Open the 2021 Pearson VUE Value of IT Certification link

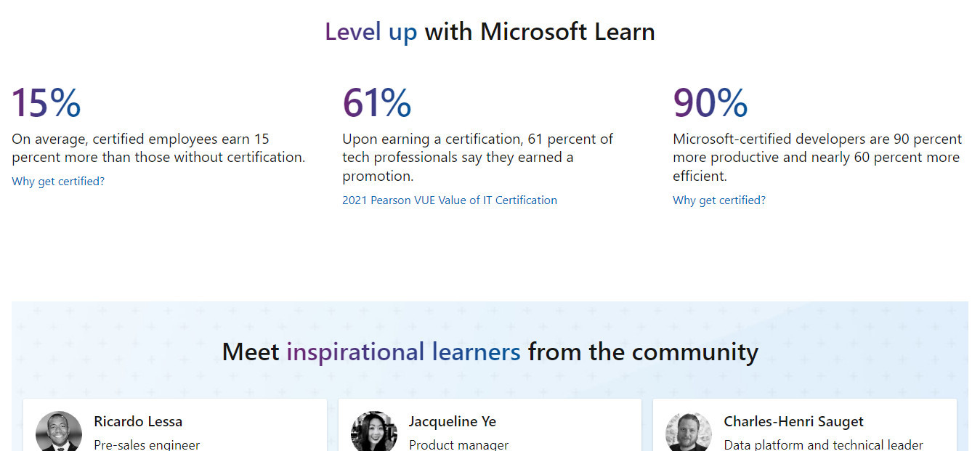[450, 200]
